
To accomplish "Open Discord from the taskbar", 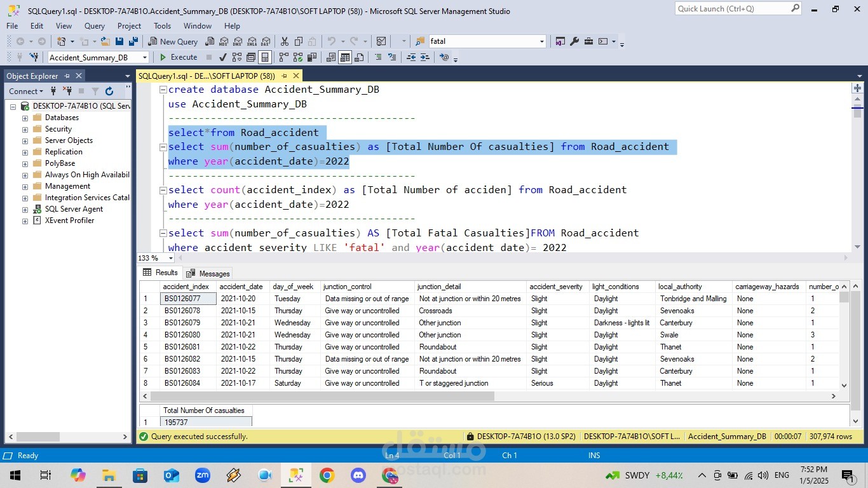I will [x=358, y=475].
